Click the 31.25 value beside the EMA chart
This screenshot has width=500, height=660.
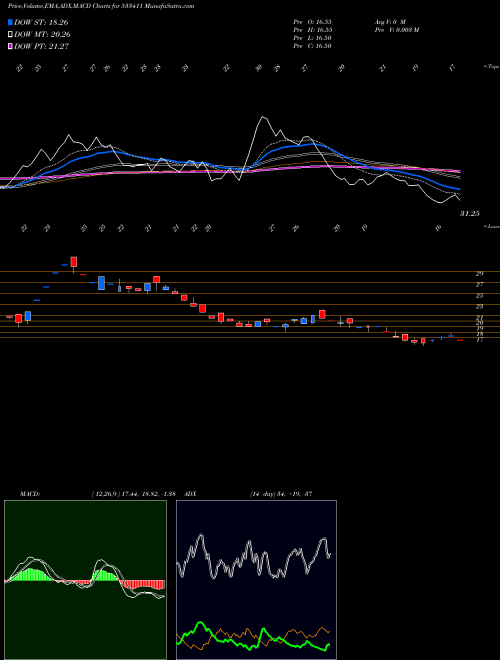(x=470, y=214)
